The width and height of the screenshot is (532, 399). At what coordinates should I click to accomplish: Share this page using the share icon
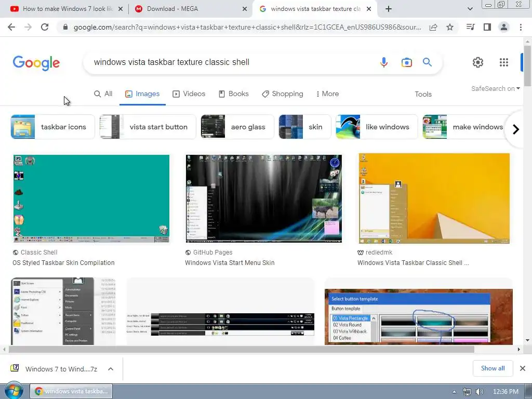433,27
